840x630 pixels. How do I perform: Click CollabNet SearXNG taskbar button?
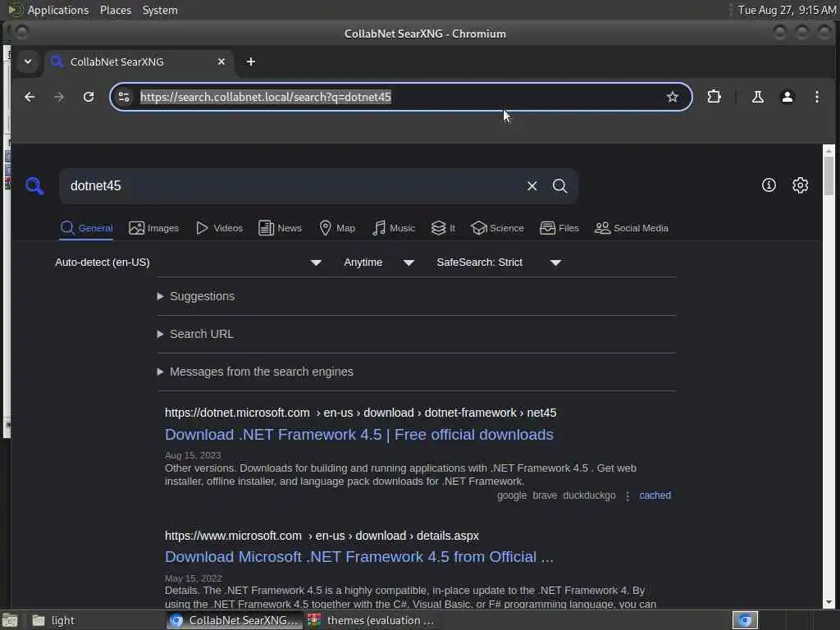point(234,620)
